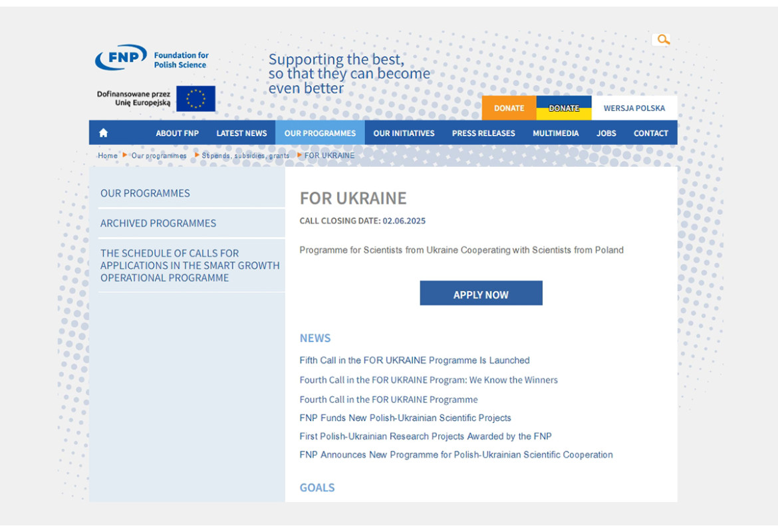The image size is (778, 532).
Task: Open 'Fifth Call in the FOR UKRAINE Programme Is Launched'
Action: tap(414, 360)
